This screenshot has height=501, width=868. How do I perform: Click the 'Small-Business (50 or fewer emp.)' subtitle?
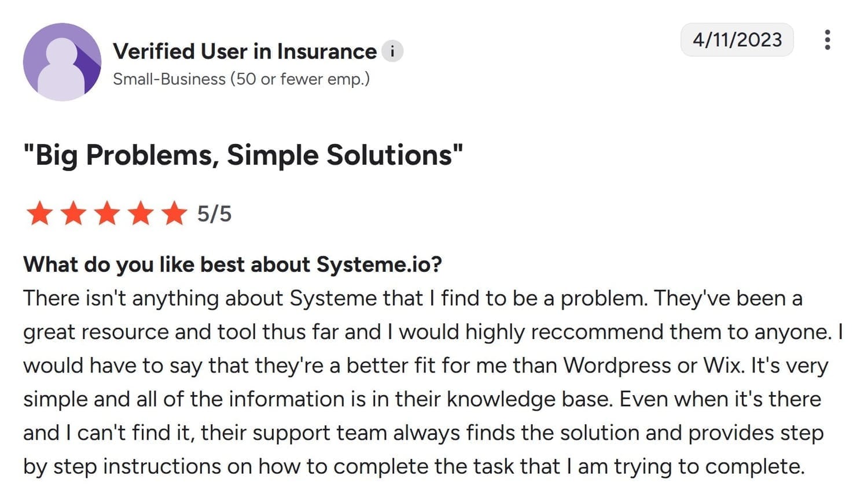[x=241, y=79]
